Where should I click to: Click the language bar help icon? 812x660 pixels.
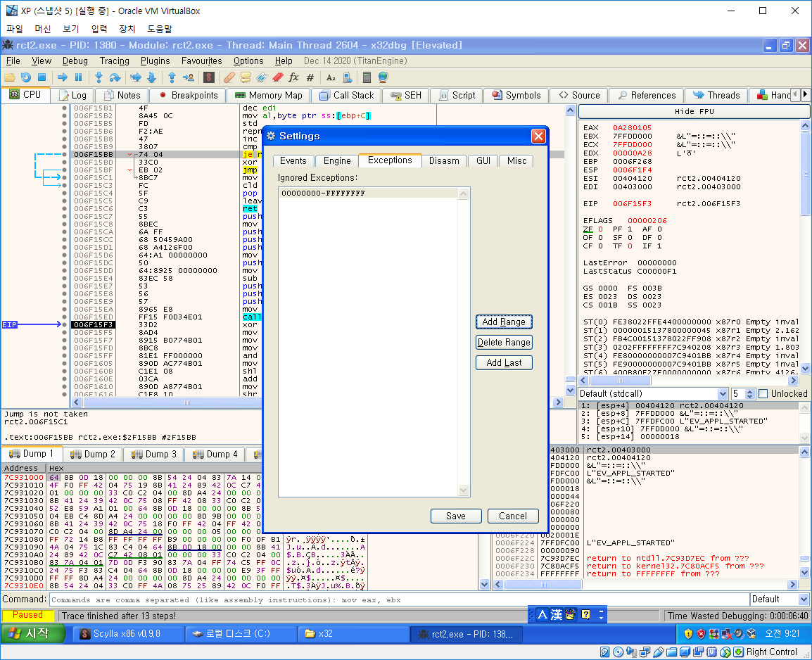[585, 614]
